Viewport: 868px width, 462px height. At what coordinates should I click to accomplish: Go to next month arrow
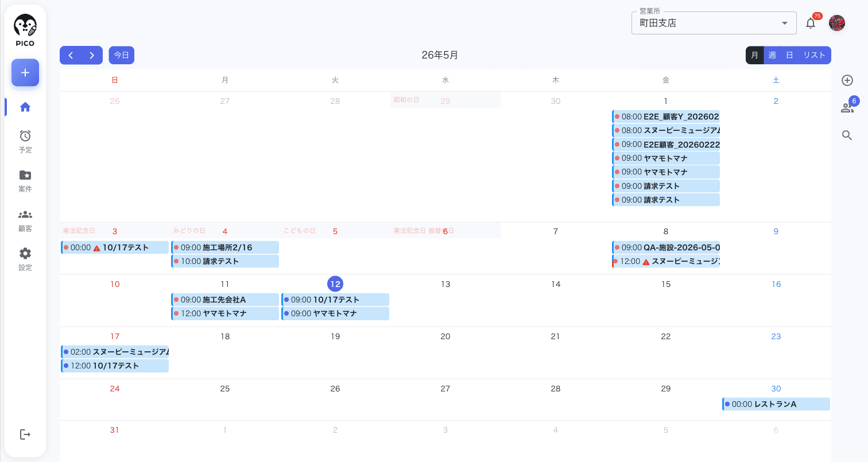[92, 55]
